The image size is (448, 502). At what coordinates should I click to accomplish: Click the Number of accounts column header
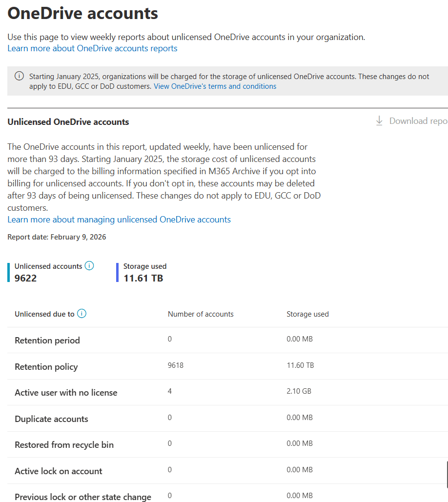201,314
